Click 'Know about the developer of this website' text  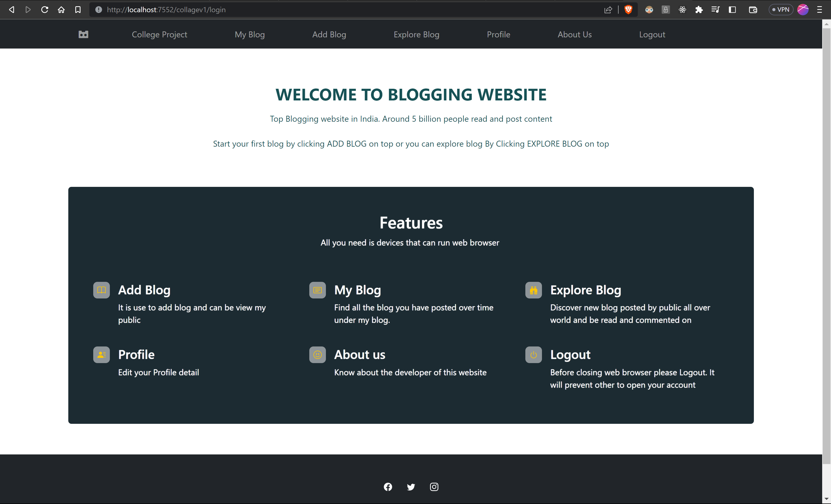pyautogui.click(x=410, y=372)
